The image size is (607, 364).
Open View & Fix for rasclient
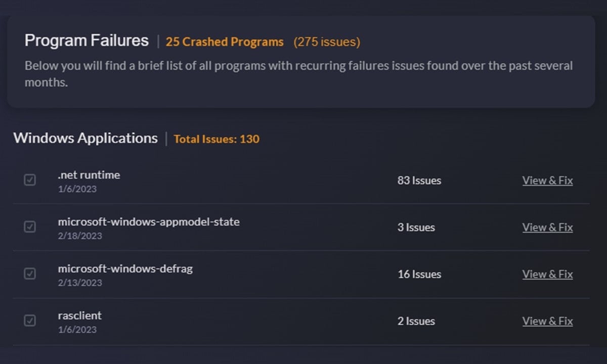[547, 321]
